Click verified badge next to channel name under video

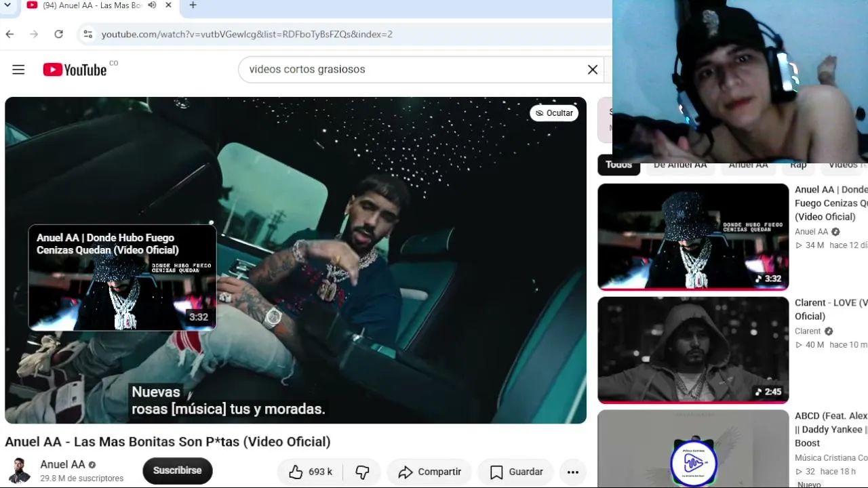pyautogui.click(x=92, y=465)
